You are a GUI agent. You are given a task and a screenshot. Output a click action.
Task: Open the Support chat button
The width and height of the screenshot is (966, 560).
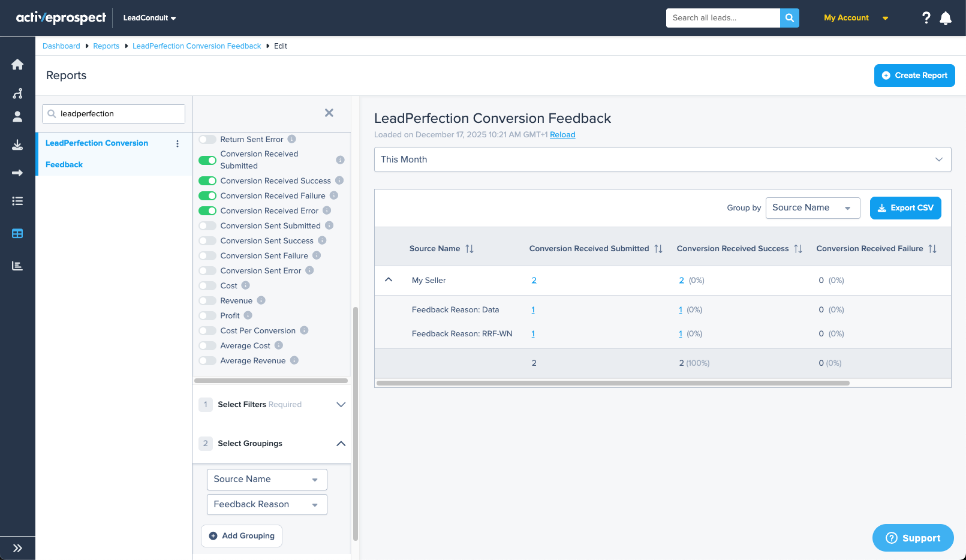[913, 538]
